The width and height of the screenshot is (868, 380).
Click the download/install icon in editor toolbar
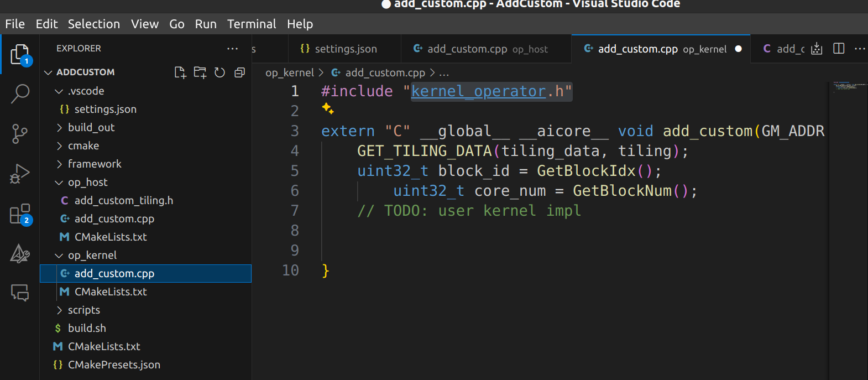pos(817,49)
